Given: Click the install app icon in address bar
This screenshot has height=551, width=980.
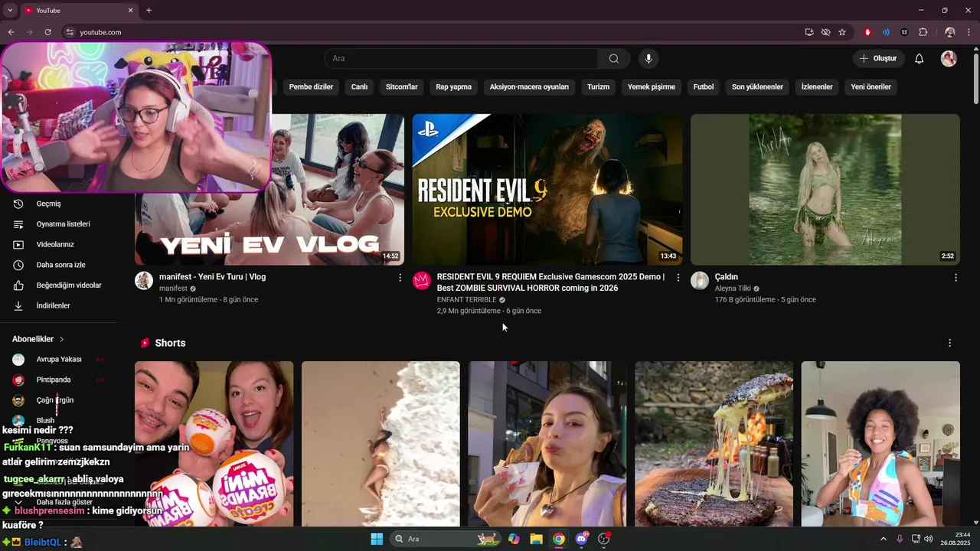Looking at the screenshot, I should [809, 32].
